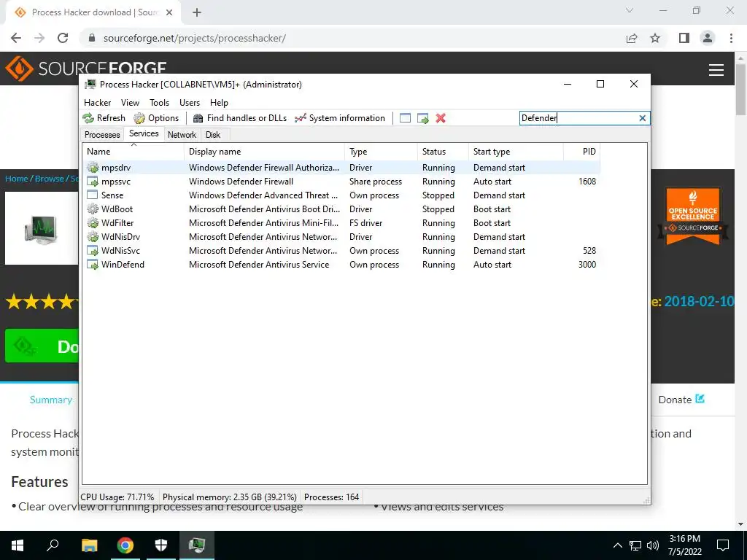
Task: Open the Users menu
Action: point(190,102)
